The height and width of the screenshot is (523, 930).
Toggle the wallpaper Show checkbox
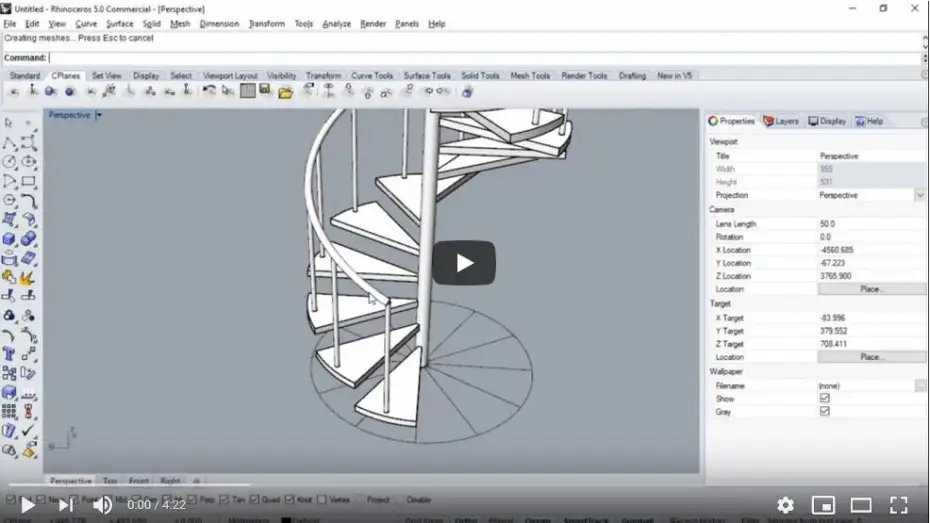pyautogui.click(x=824, y=398)
